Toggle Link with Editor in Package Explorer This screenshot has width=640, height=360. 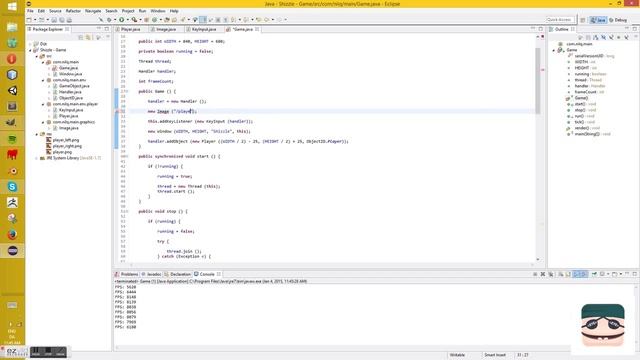(88, 37)
